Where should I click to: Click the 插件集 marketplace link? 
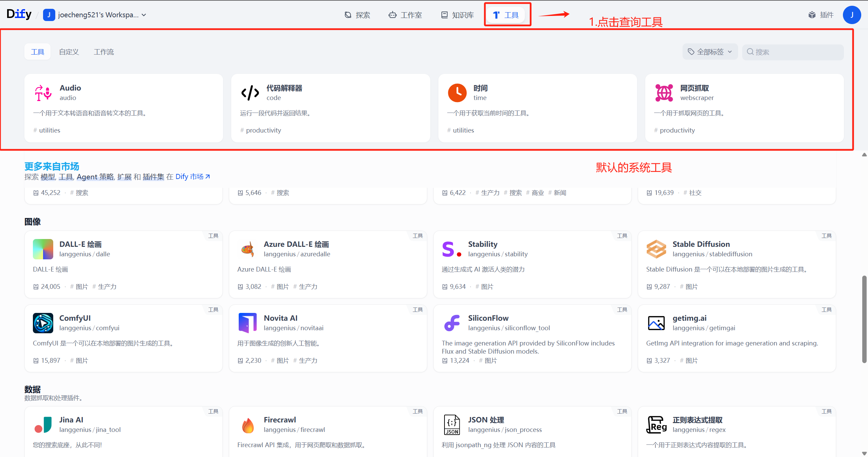(153, 177)
